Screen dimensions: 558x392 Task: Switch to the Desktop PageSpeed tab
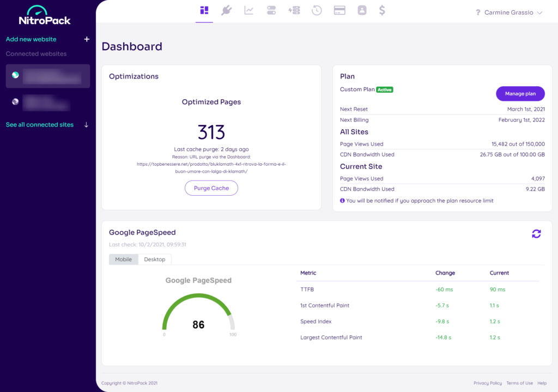[x=154, y=259]
